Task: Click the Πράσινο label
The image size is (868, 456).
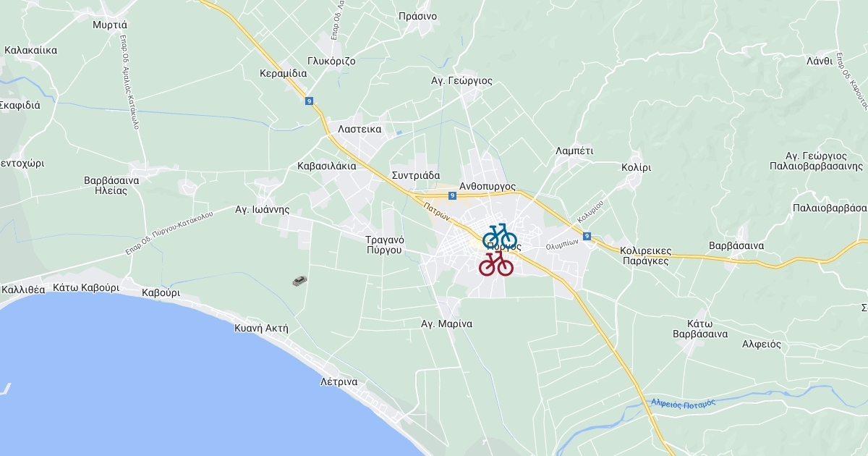Action: [417, 16]
